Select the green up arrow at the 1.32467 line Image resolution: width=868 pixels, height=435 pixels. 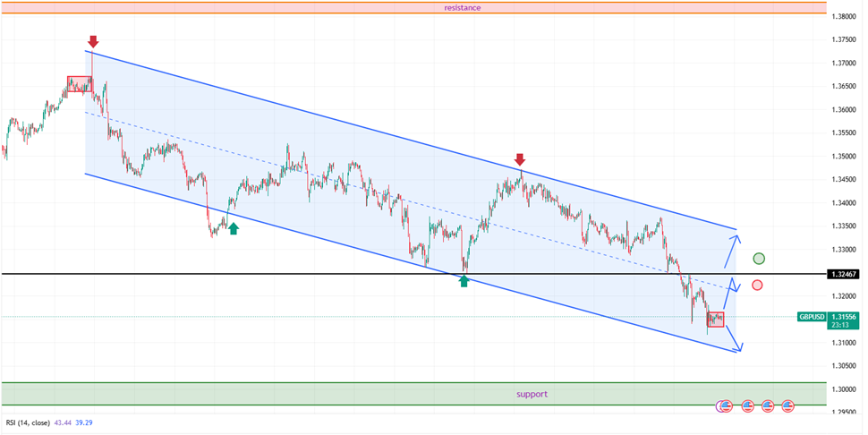[x=464, y=281]
